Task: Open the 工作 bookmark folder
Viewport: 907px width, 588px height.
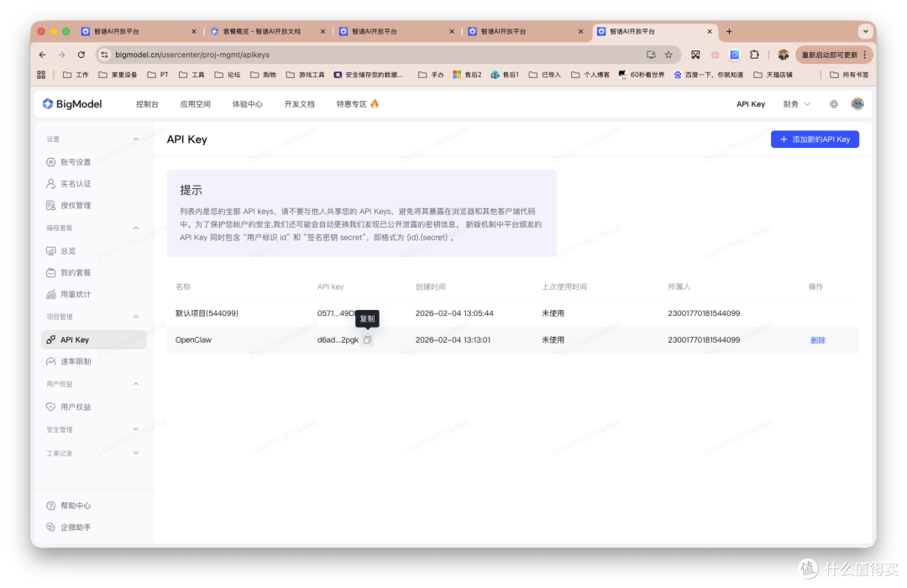Action: pos(76,75)
